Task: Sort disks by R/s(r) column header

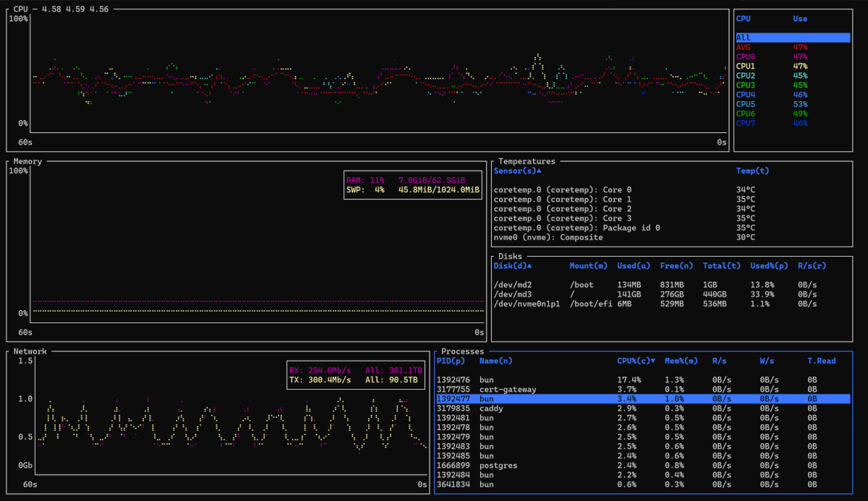Action: click(x=812, y=266)
